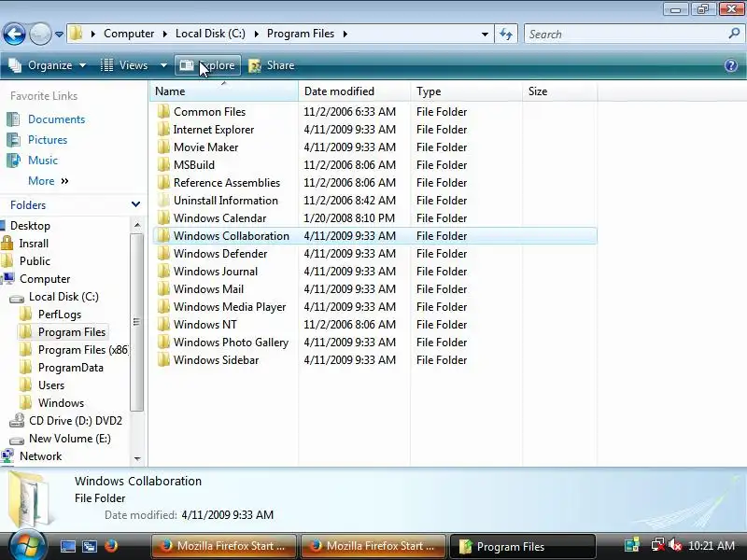Go back with the blue Back arrow

(x=14, y=34)
